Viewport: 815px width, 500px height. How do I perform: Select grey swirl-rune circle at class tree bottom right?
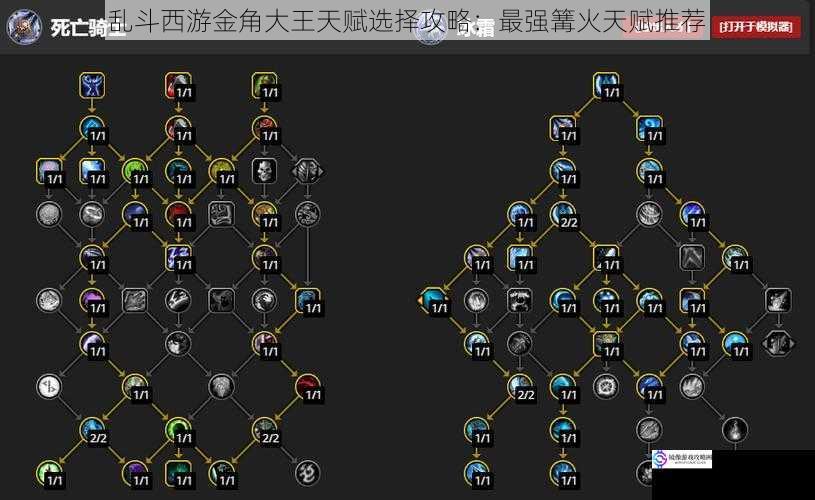coord(308,473)
